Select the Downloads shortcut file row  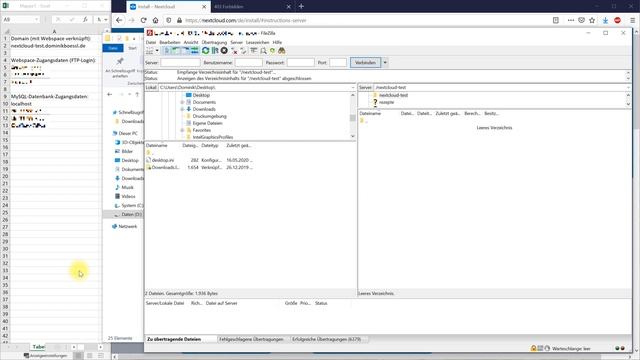point(200,167)
